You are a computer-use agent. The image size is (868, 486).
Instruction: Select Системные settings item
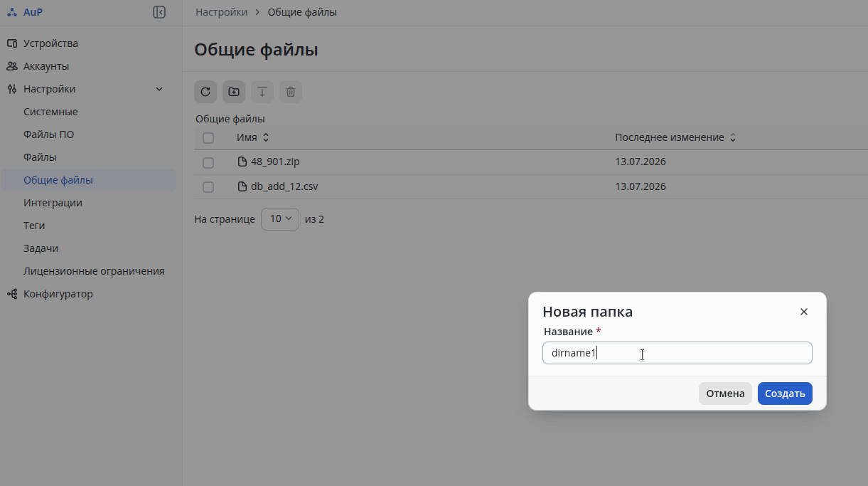click(50, 112)
